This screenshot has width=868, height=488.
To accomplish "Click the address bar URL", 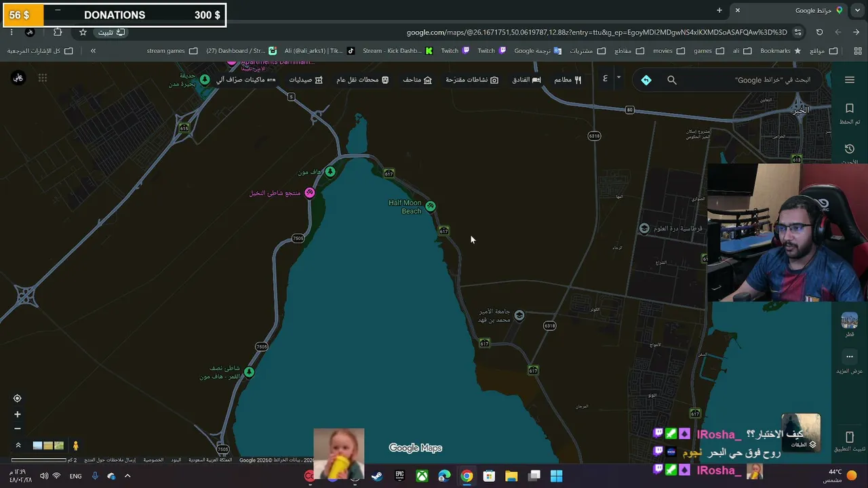I will pos(597,32).
